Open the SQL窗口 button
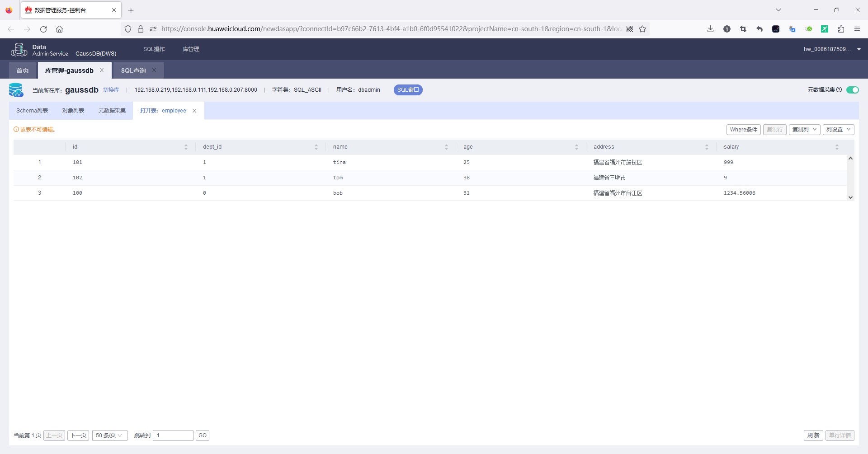The width and height of the screenshot is (868, 454). point(408,90)
